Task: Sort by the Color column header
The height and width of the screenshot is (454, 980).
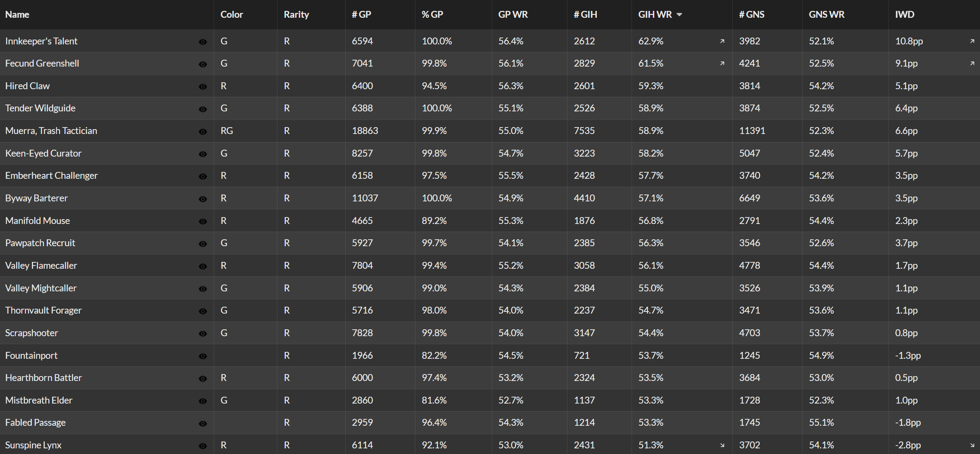Action: [231, 15]
